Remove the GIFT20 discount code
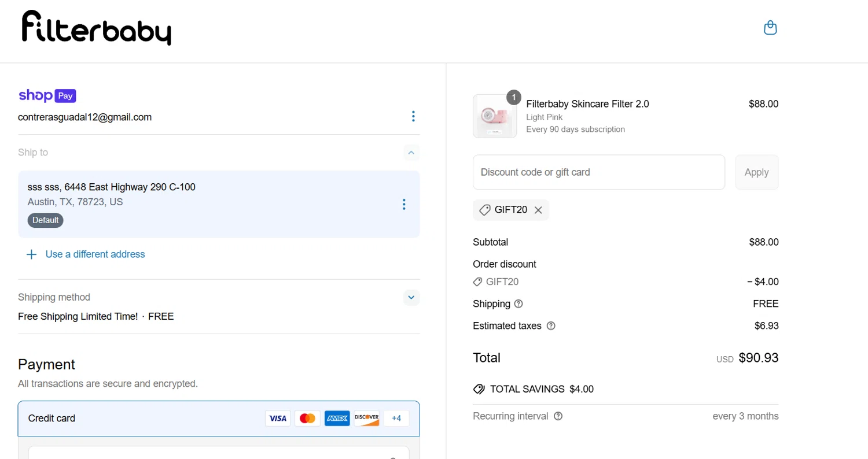 point(538,210)
